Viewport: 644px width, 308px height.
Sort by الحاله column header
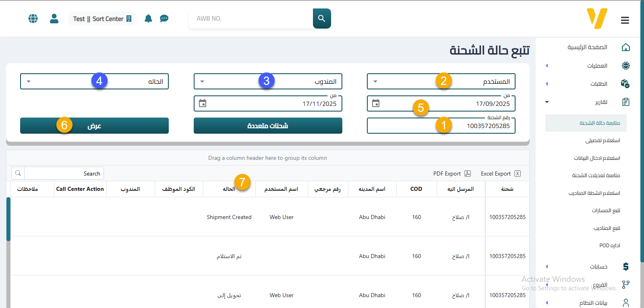(x=229, y=189)
